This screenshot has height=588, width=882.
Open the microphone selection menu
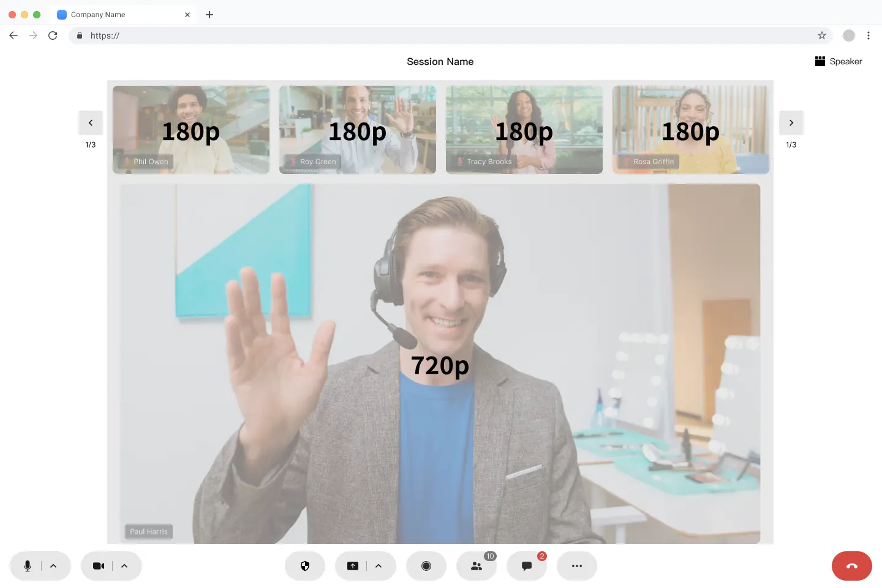(54, 565)
